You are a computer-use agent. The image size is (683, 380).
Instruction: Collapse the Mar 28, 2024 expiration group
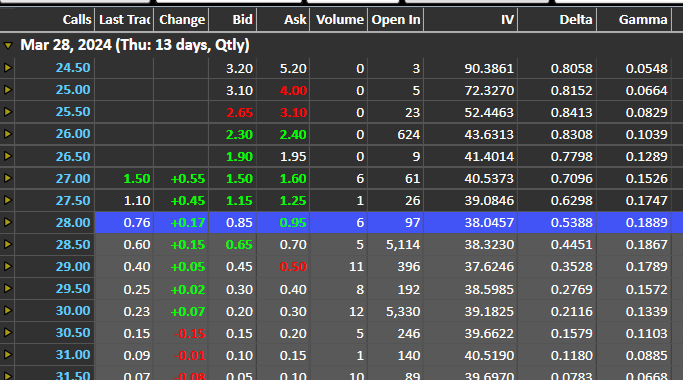[8, 45]
